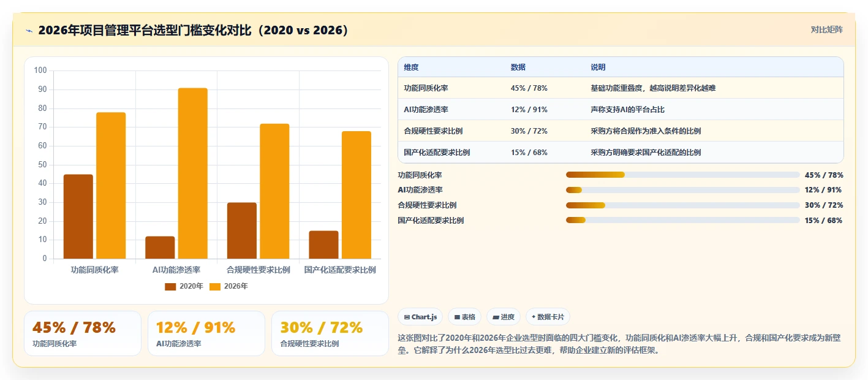Click the summary paragraph starting 这张图对比了2020年
This screenshot has height=380, width=868.
coord(620,344)
